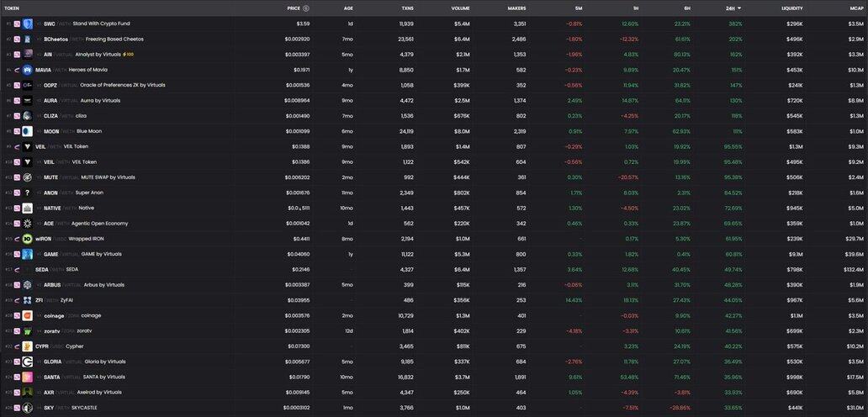Click the DEX icon on BCheetos row

[x=16, y=39]
